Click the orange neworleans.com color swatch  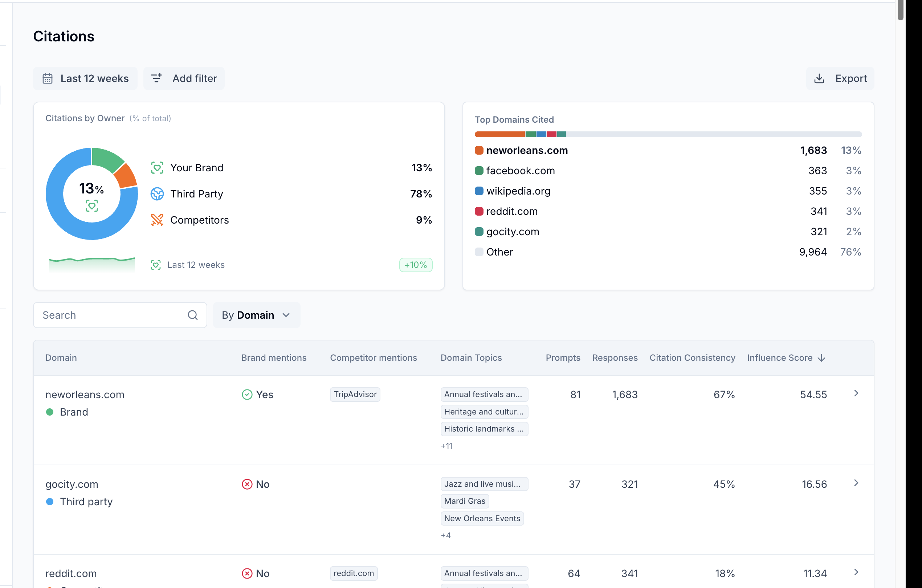tap(479, 150)
